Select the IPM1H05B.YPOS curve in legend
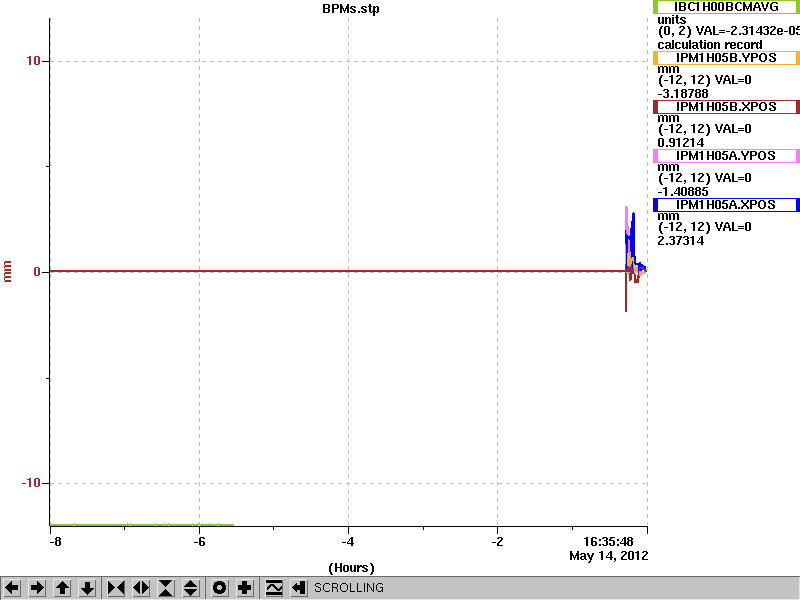Screen dimensions: 800x600 pyautogui.click(x=727, y=58)
